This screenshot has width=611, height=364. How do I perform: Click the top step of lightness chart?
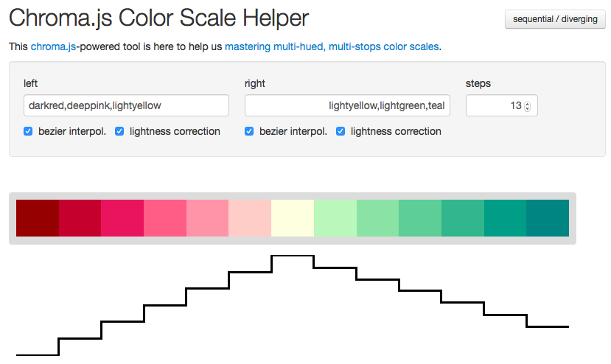point(293,256)
